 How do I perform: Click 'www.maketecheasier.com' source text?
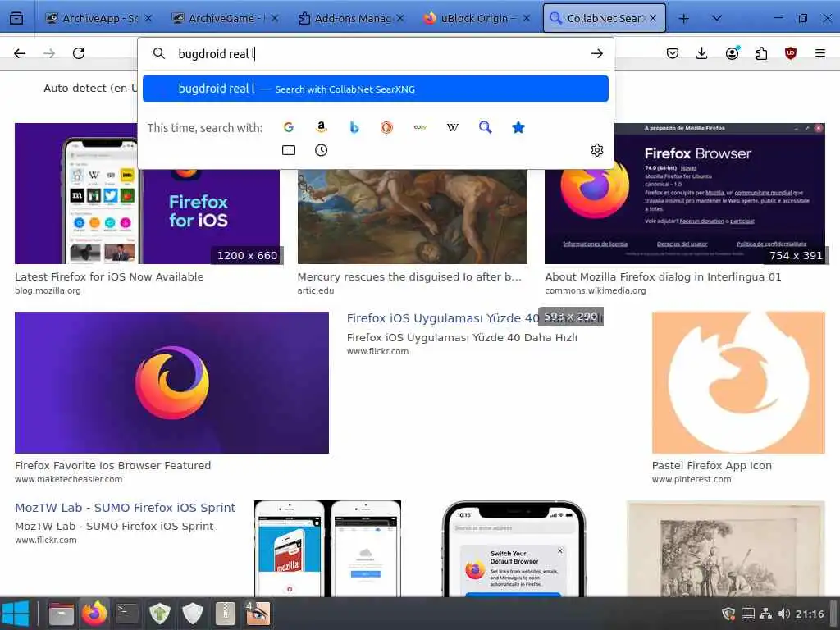(69, 479)
